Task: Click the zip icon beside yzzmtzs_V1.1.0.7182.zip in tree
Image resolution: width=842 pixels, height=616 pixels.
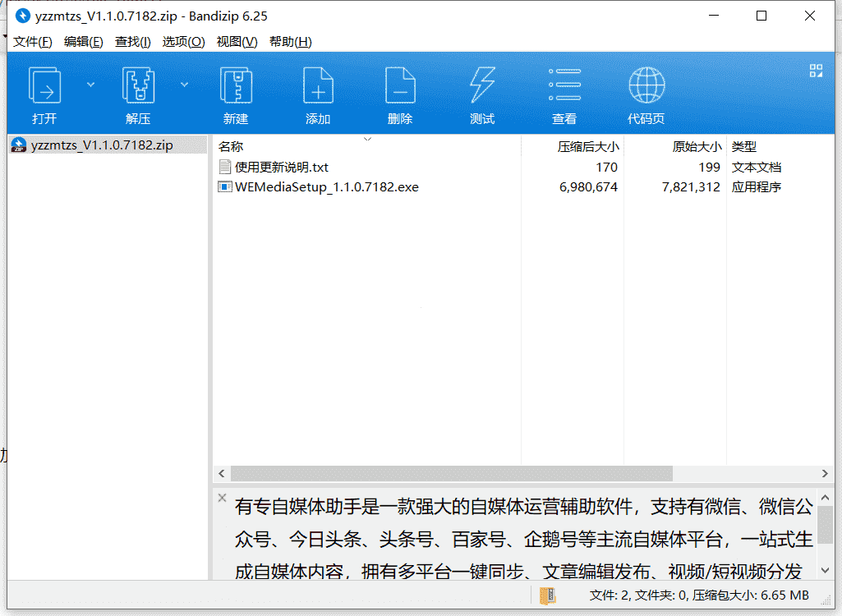Action: click(19, 145)
